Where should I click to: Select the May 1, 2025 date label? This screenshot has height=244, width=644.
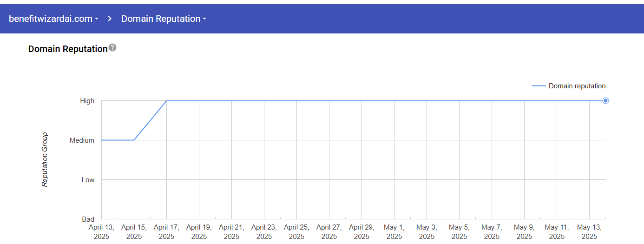[394, 231]
